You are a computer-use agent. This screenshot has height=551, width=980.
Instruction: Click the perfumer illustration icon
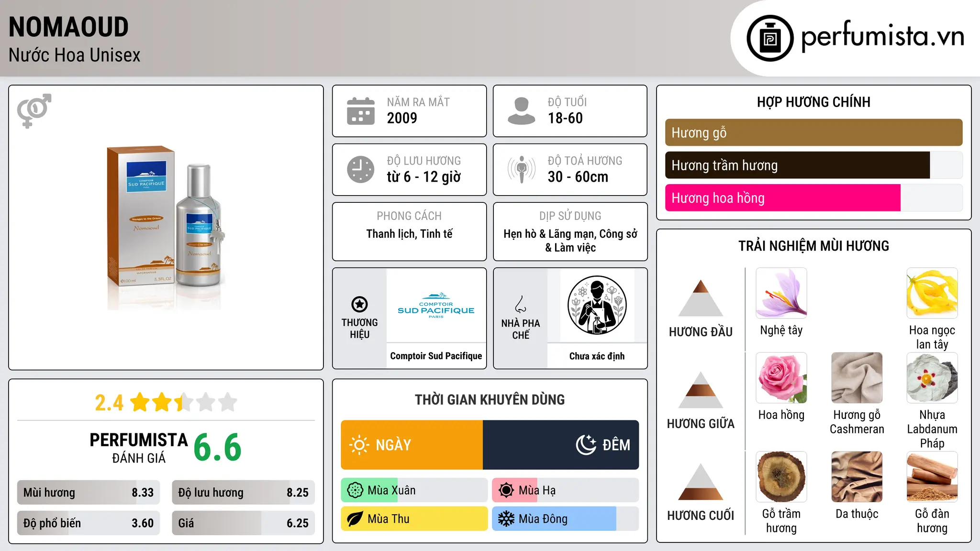click(597, 305)
